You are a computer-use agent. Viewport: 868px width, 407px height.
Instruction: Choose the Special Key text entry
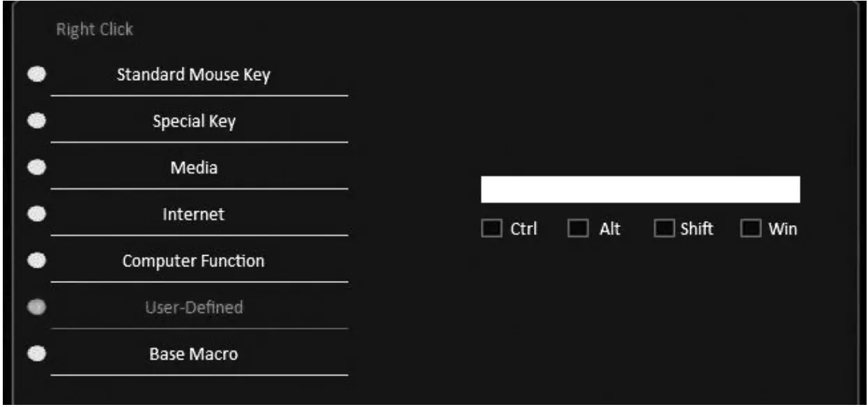195,121
